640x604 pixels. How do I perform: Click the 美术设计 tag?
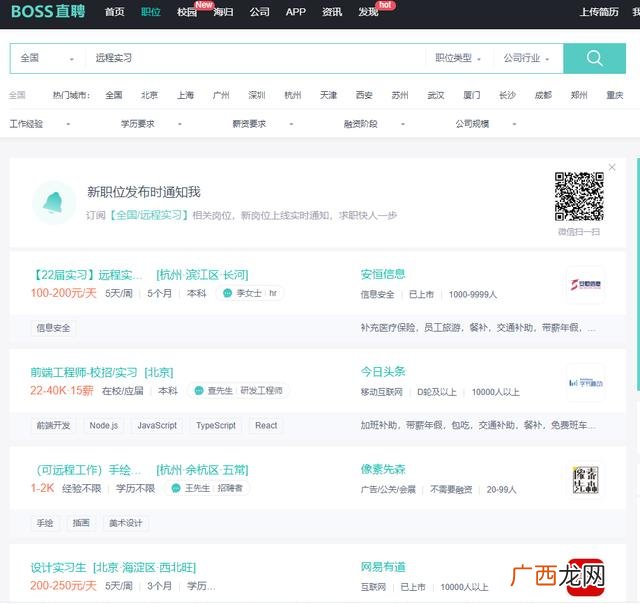[x=126, y=523]
